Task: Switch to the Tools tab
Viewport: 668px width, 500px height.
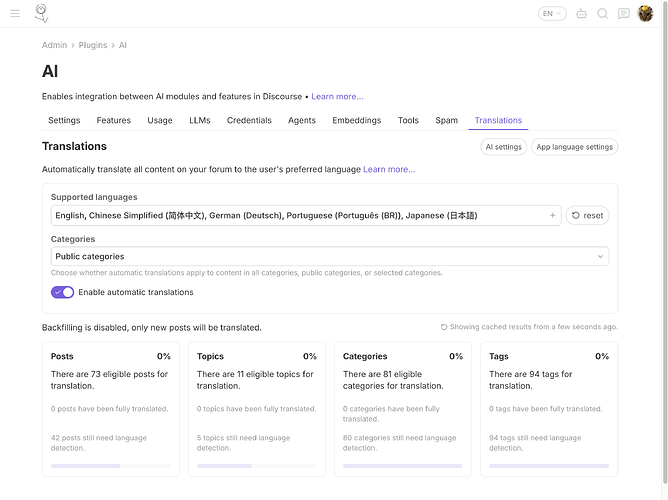Action: click(408, 121)
